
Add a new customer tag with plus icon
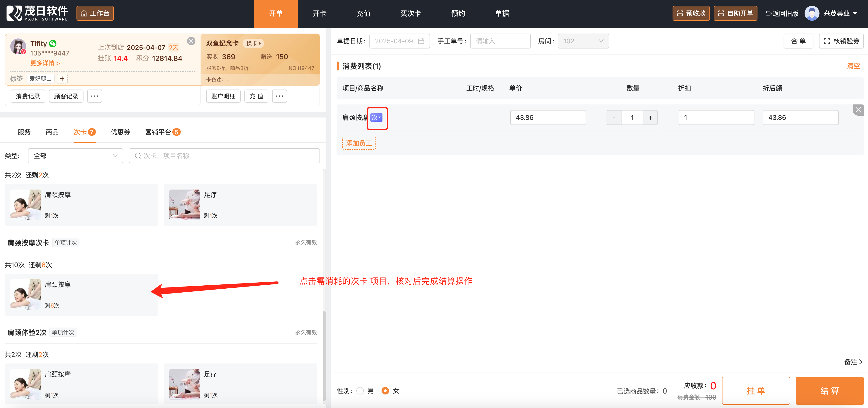coord(62,79)
